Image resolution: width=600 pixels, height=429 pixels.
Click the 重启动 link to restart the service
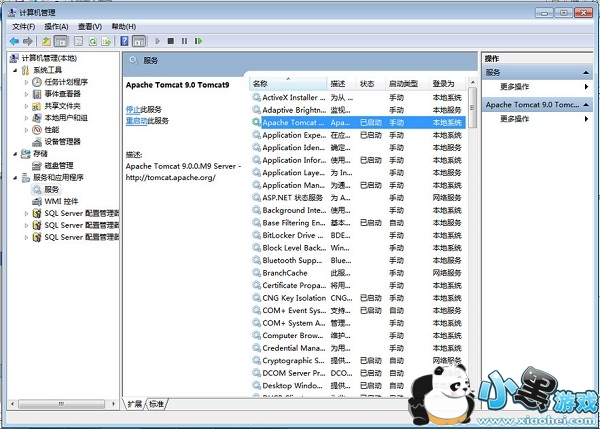(137, 120)
